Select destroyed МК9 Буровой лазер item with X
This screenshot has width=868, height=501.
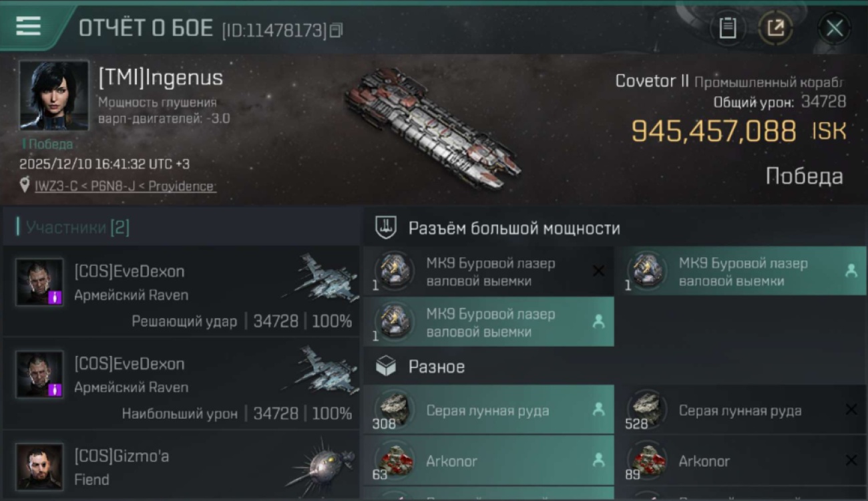488,272
